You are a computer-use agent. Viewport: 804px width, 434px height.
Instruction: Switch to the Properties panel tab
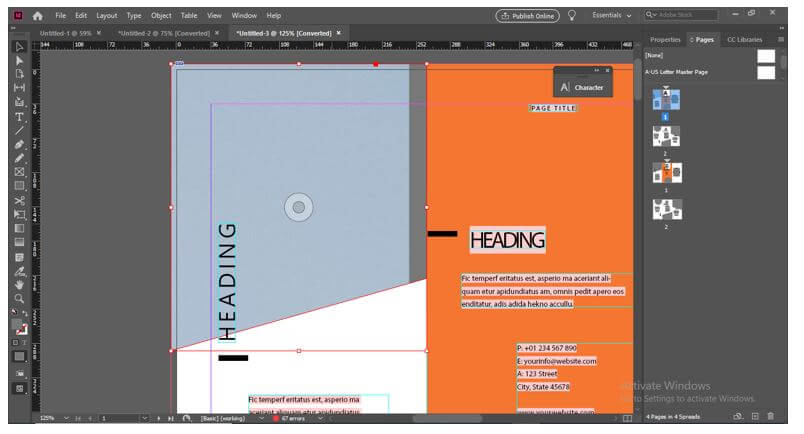pyautogui.click(x=665, y=40)
